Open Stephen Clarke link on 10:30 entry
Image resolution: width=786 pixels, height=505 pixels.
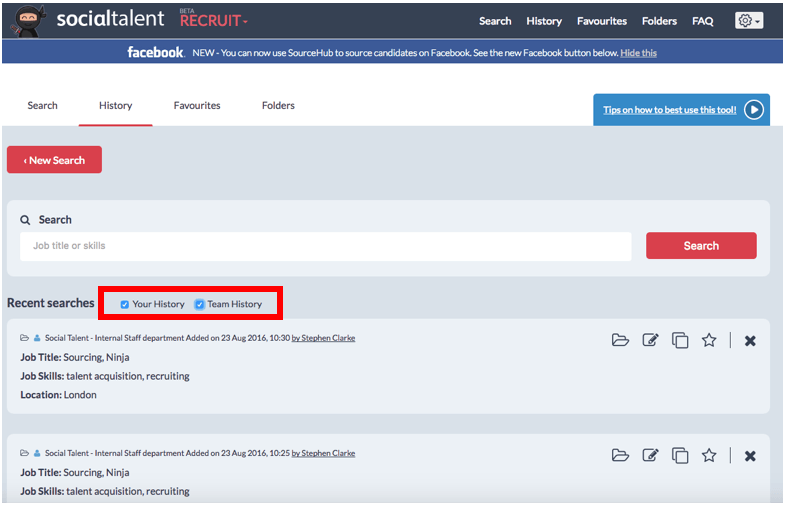pos(323,338)
